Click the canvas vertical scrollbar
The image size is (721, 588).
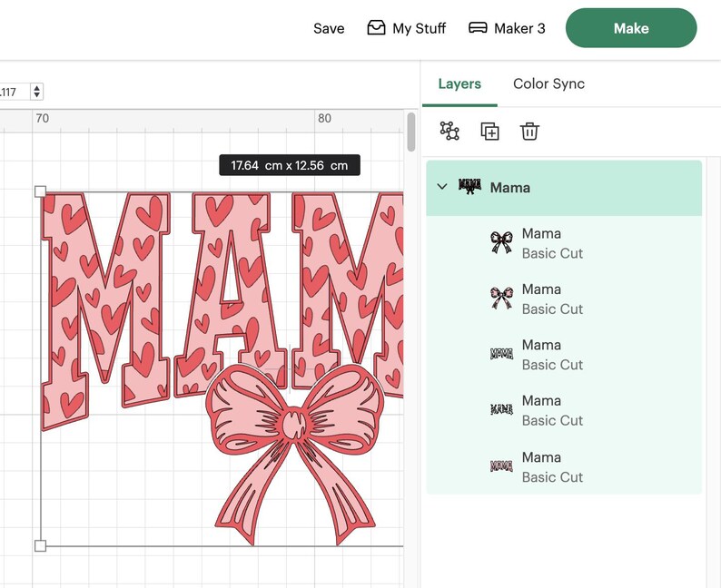tap(411, 132)
